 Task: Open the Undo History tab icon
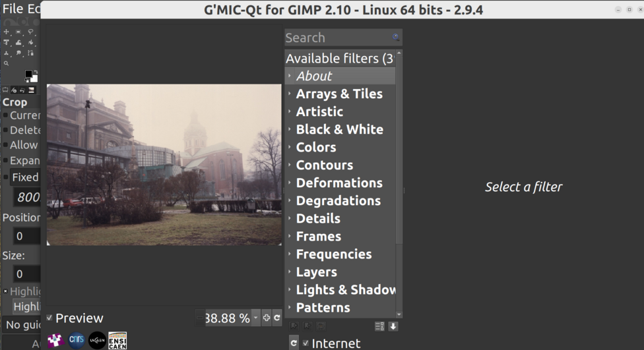[x=22, y=90]
